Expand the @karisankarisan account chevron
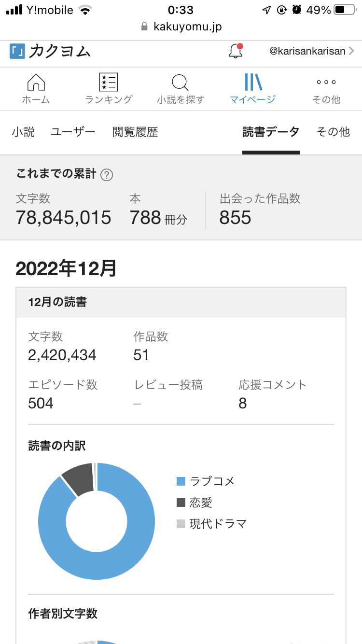This screenshot has width=362, height=644. [x=351, y=51]
